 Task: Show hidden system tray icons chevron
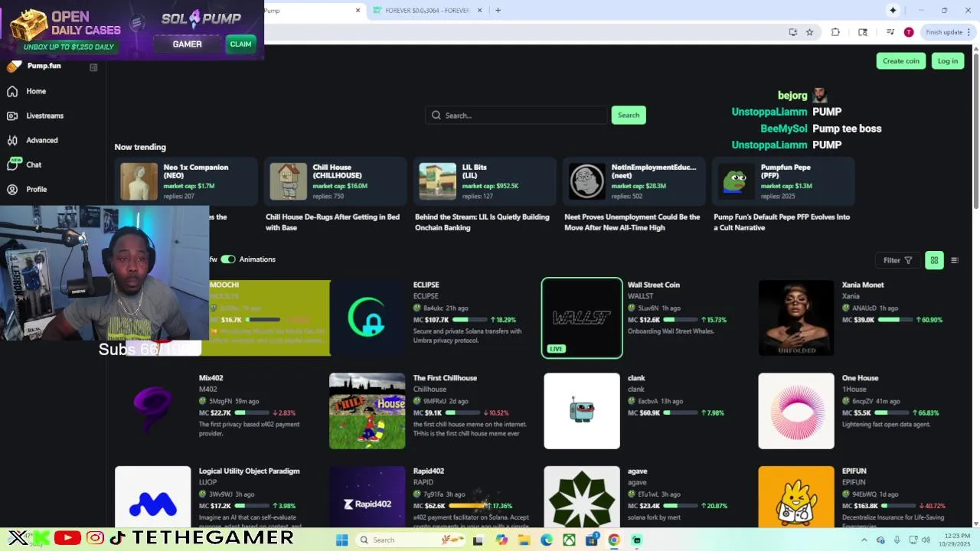pos(864,540)
